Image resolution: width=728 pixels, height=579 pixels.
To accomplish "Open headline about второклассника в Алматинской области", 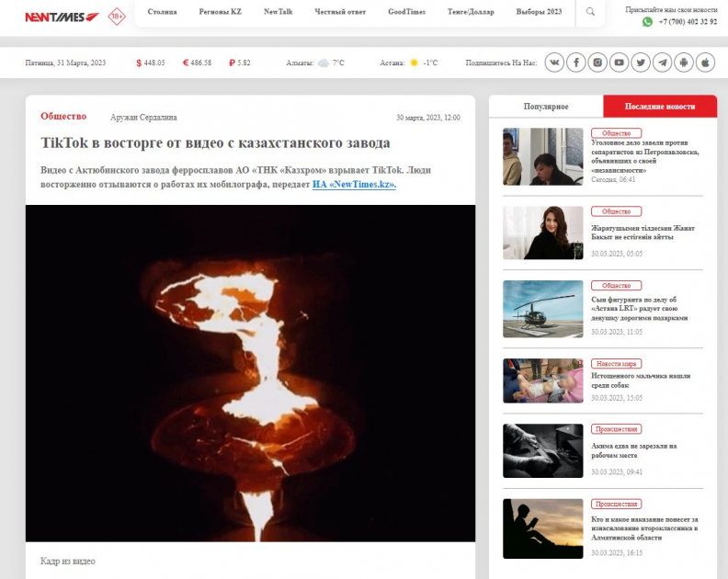I will tap(644, 528).
